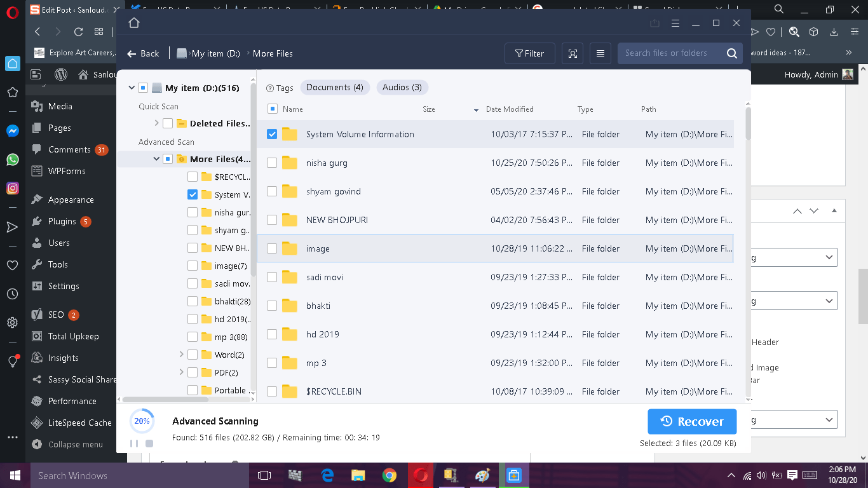868x488 pixels.
Task: Collapse the My item (D:) tree node
Action: point(132,88)
